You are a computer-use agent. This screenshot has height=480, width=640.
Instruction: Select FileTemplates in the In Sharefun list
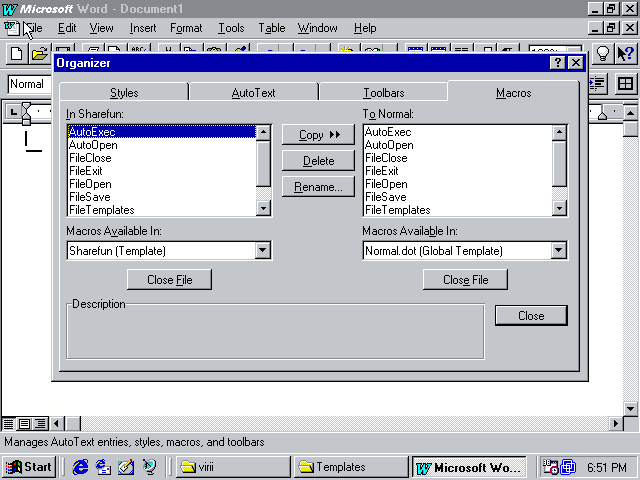pyautogui.click(x=162, y=210)
